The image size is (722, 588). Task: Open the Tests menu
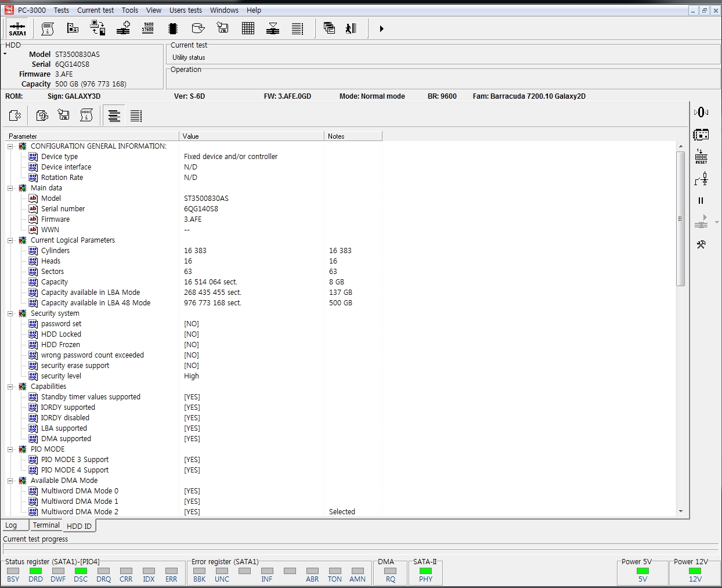61,10
